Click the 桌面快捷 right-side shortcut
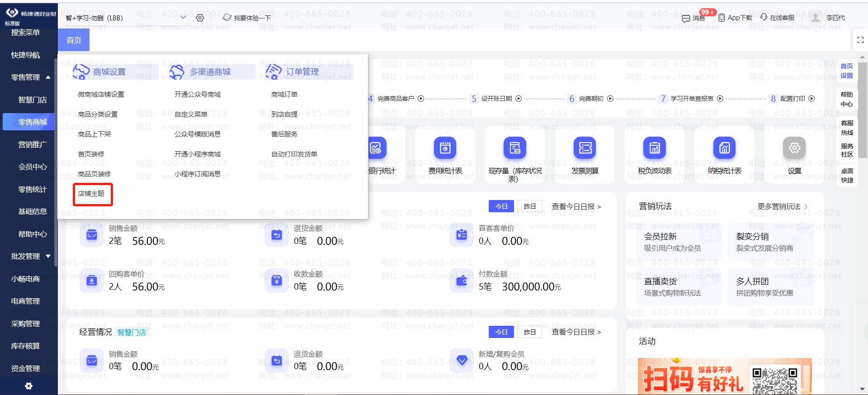 847,176
